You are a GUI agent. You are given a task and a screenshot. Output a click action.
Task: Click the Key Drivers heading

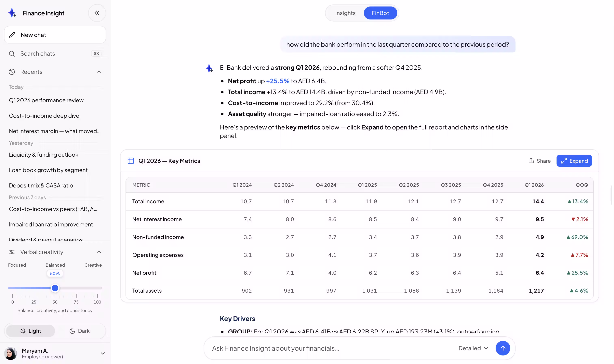(237, 319)
